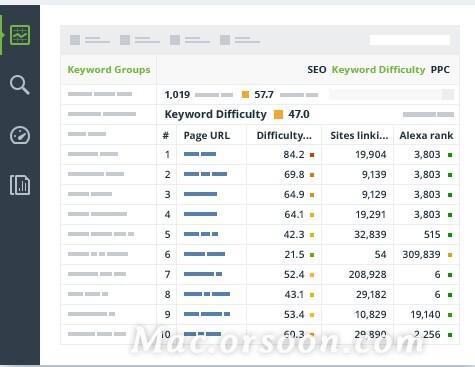Open the Keyword Groups panel header
475x367 pixels.
coord(109,70)
